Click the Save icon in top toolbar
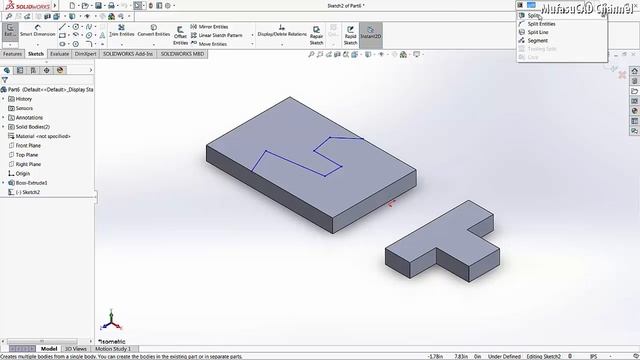 pyautogui.click(x=98, y=6)
